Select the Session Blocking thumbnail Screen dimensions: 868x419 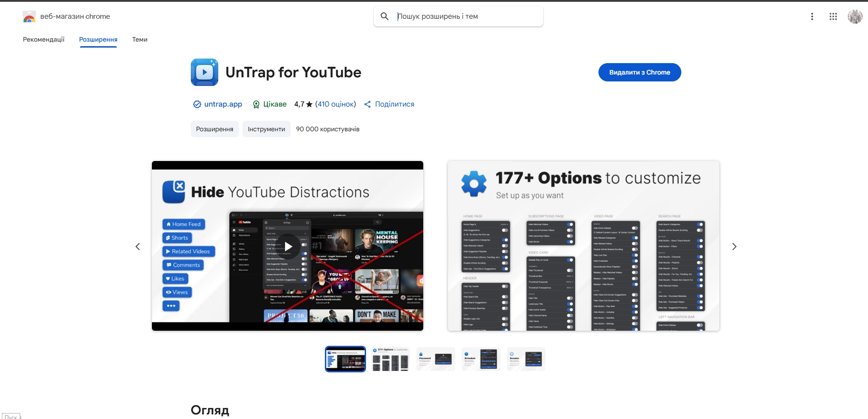(x=526, y=359)
